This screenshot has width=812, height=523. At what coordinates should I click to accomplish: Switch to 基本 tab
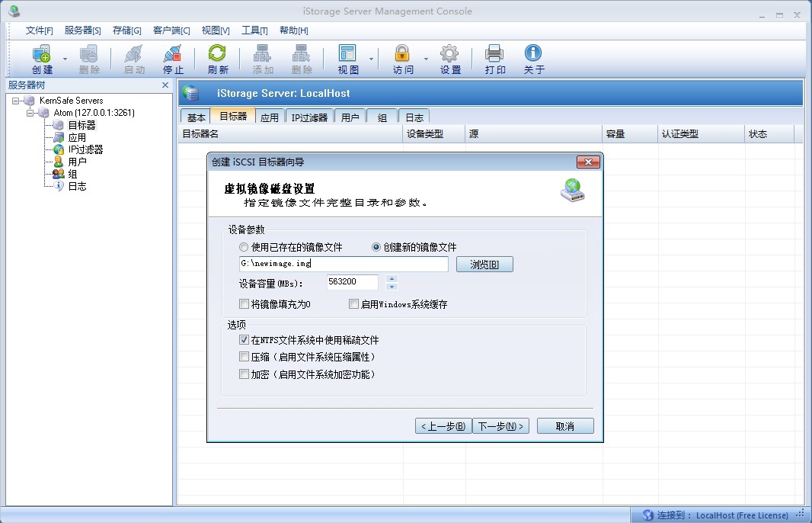pyautogui.click(x=197, y=117)
